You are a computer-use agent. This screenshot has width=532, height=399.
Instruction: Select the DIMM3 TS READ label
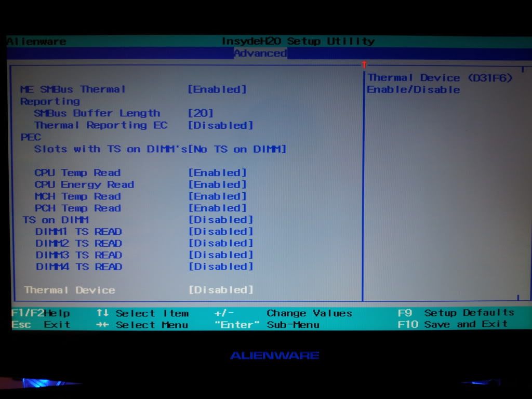(x=79, y=255)
